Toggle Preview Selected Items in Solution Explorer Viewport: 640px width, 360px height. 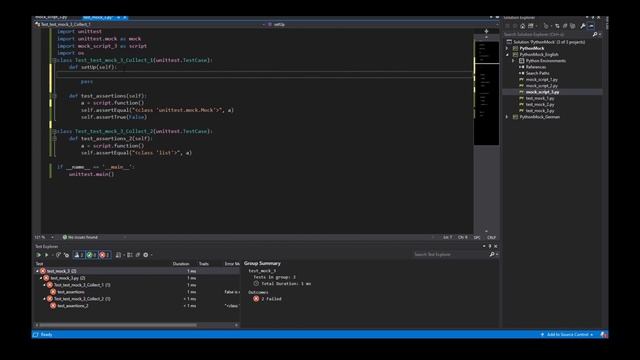click(x=591, y=26)
